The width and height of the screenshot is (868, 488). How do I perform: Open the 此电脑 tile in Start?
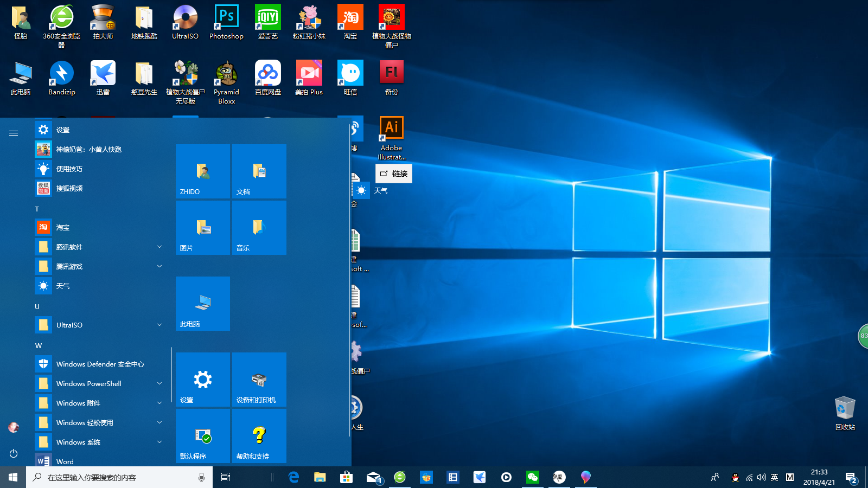[x=203, y=304]
